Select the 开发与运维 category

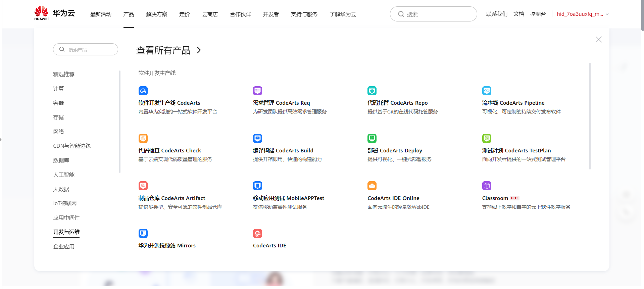(66, 232)
